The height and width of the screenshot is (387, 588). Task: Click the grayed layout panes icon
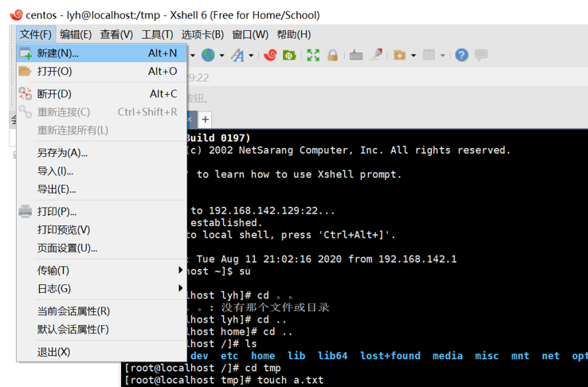(429, 55)
